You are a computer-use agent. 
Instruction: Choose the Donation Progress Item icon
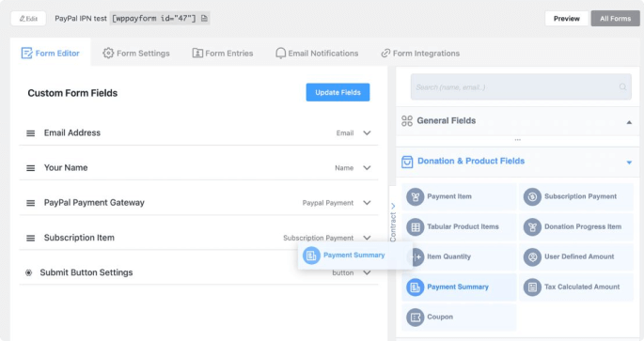pyautogui.click(x=532, y=226)
